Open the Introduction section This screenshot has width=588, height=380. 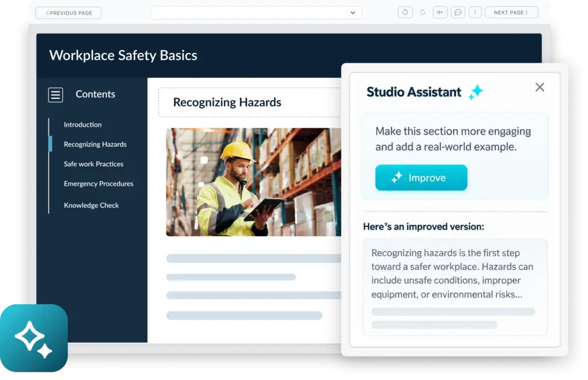click(83, 125)
